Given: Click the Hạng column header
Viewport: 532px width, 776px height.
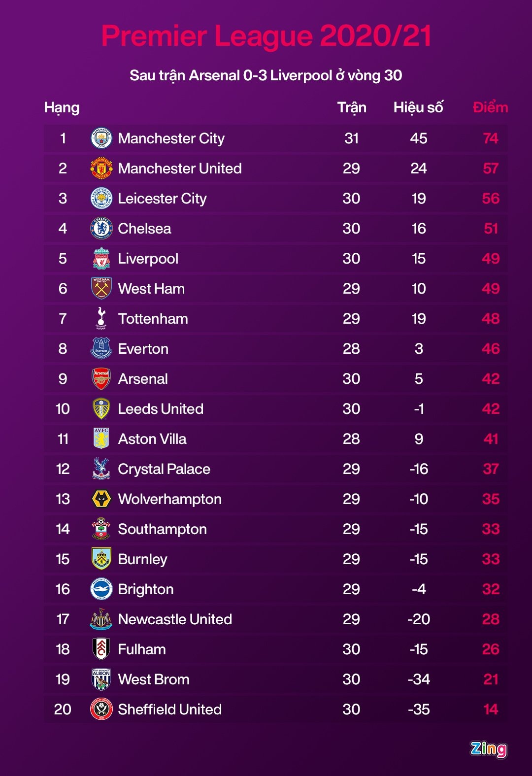Looking at the screenshot, I should 62,107.
